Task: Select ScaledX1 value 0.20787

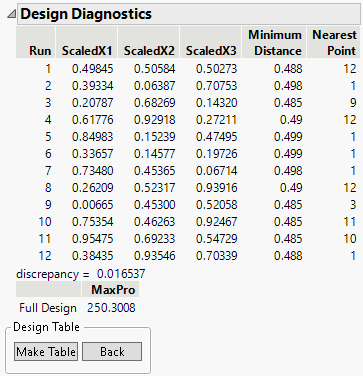Action: coord(93,103)
